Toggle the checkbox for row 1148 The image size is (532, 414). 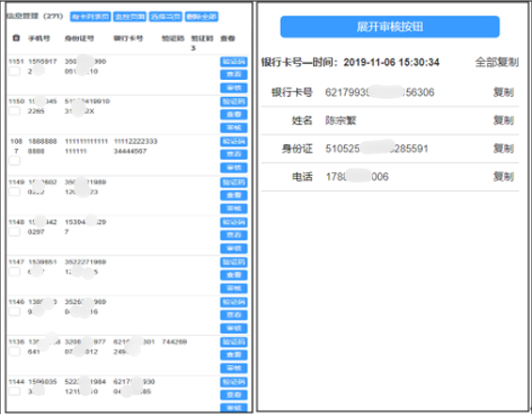click(x=14, y=231)
